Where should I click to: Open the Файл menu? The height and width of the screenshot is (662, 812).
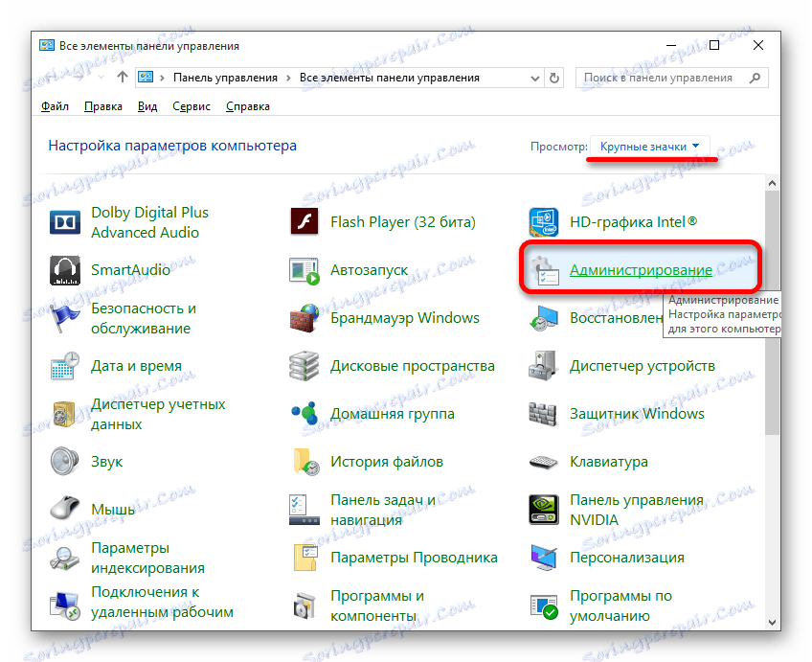[x=55, y=106]
